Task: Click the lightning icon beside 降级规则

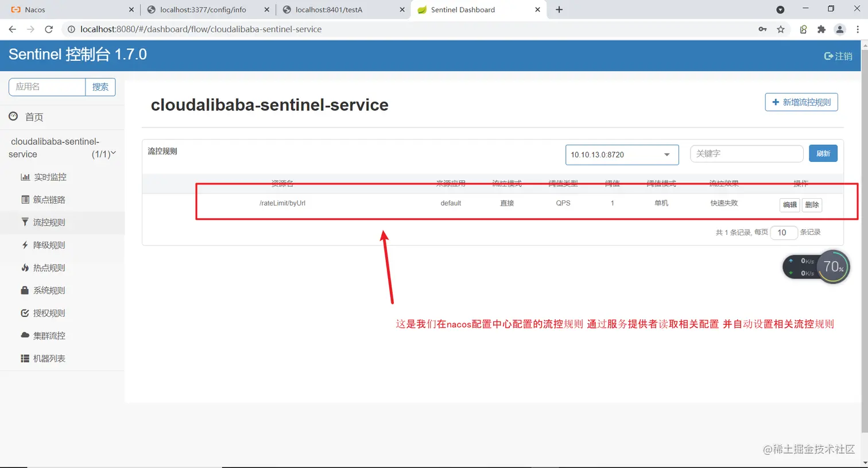Action: (x=25, y=245)
